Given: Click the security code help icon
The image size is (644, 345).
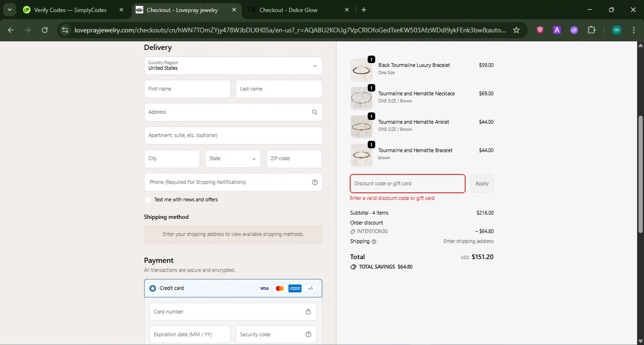Looking at the screenshot, I should tap(308, 335).
